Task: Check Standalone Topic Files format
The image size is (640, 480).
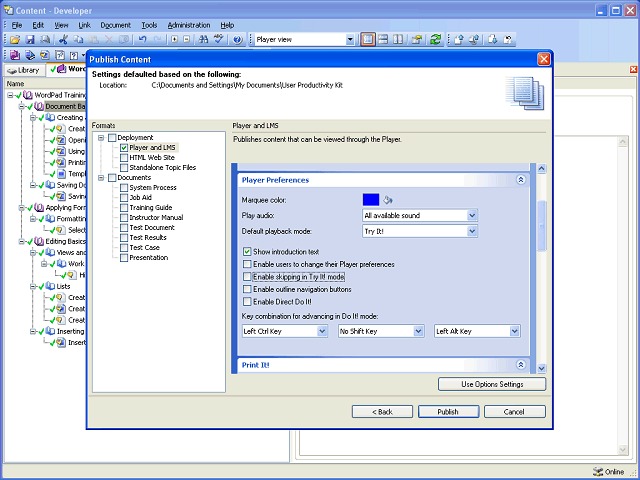Action: pyautogui.click(x=124, y=168)
